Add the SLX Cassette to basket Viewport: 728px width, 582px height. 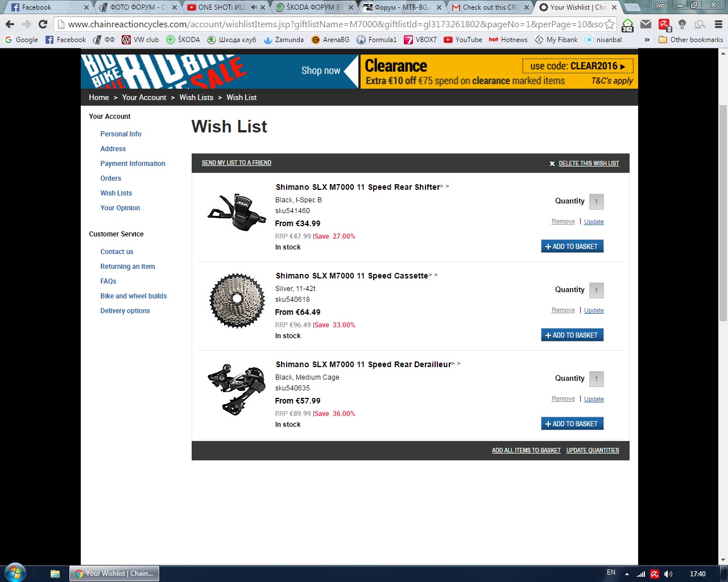click(x=572, y=335)
